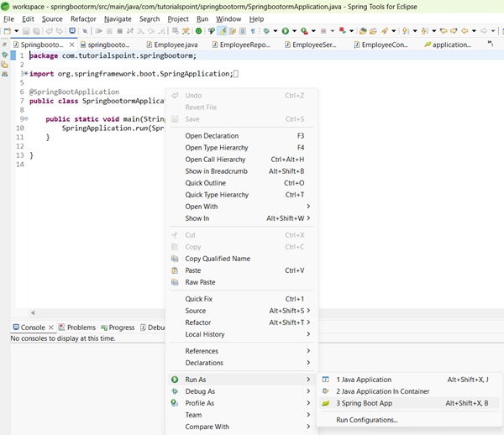Collapse the main method fold marker
This screenshot has height=435, width=504.
point(24,118)
